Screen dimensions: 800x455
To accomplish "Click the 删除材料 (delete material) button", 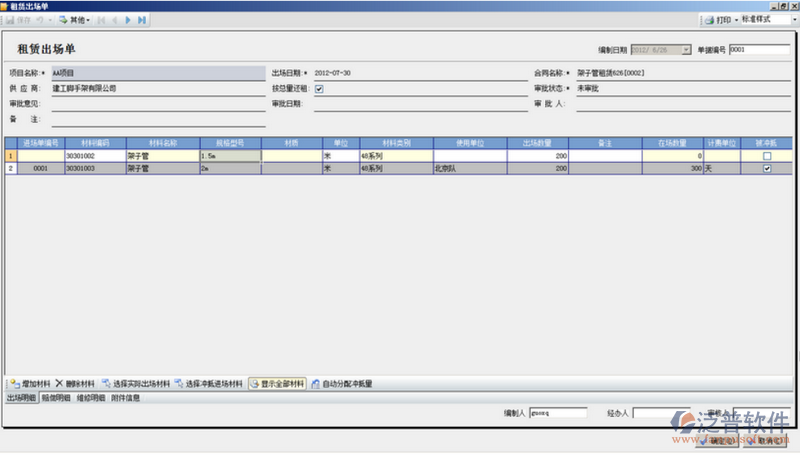I will coord(75,384).
